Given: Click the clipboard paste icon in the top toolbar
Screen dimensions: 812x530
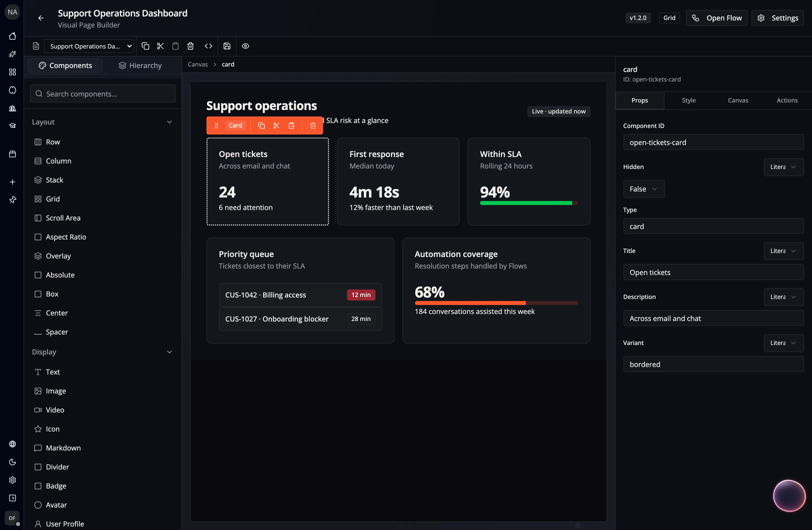Looking at the screenshot, I should [x=175, y=46].
